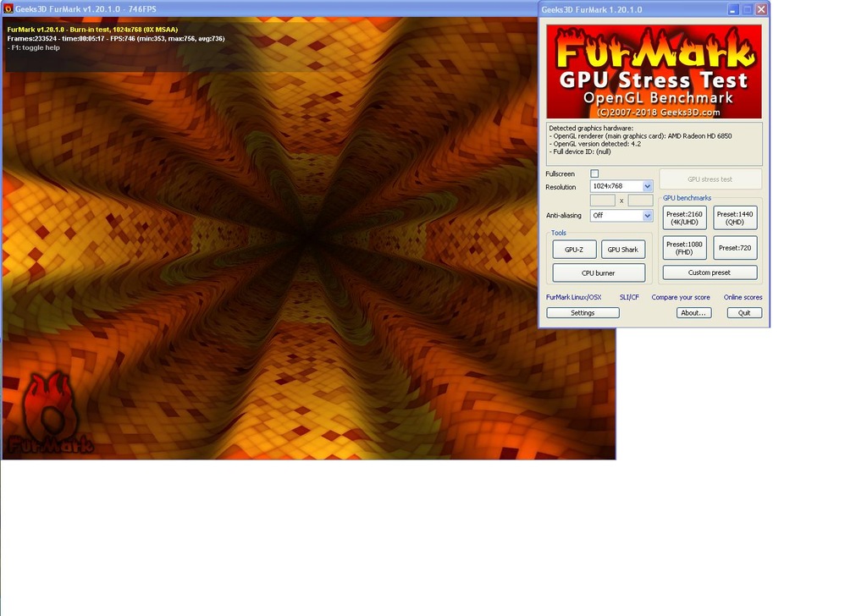The image size is (867, 616).
Task: Start the CPU burner tool
Action: (x=599, y=273)
